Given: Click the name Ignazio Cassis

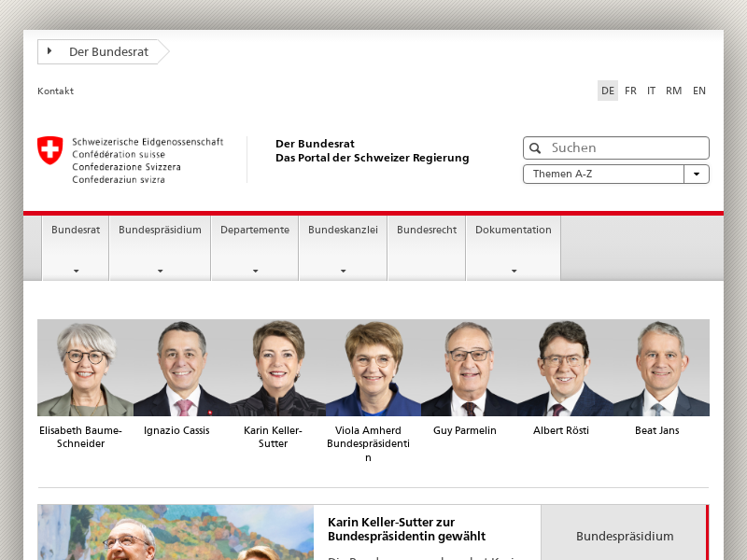Looking at the screenshot, I should click(x=176, y=430).
